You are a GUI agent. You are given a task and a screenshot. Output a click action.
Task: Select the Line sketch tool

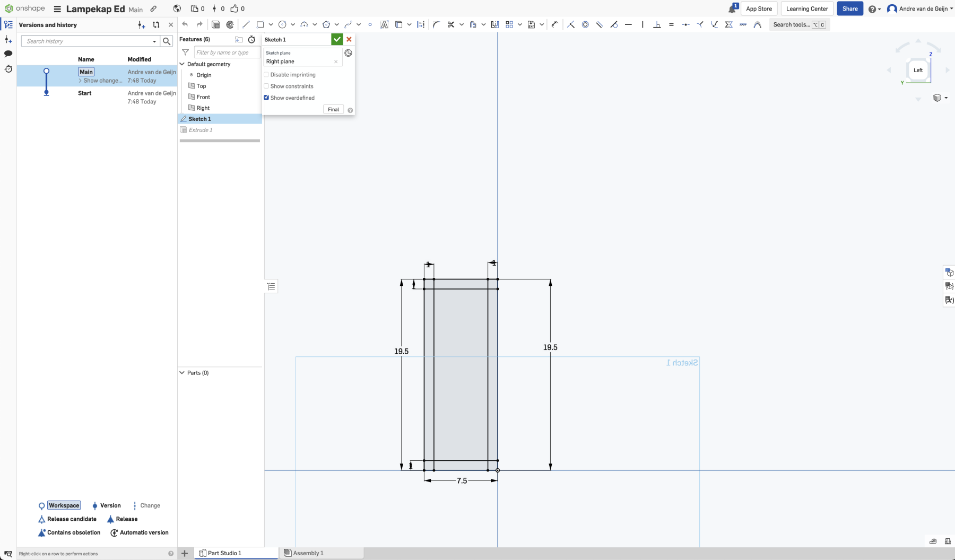pos(246,24)
